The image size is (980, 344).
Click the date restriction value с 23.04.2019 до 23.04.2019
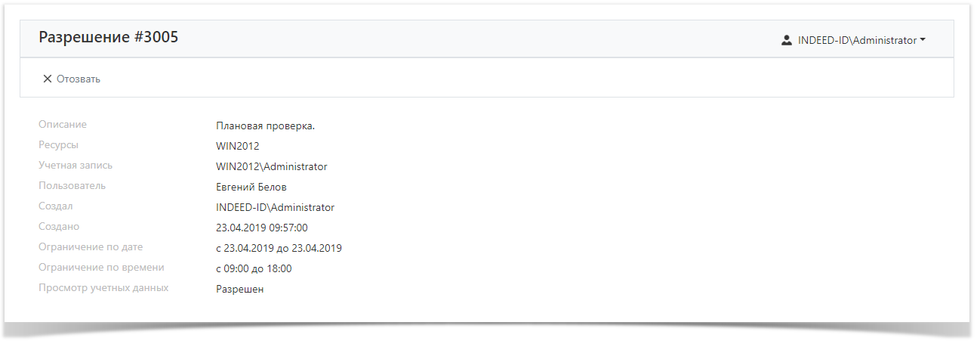279,248
